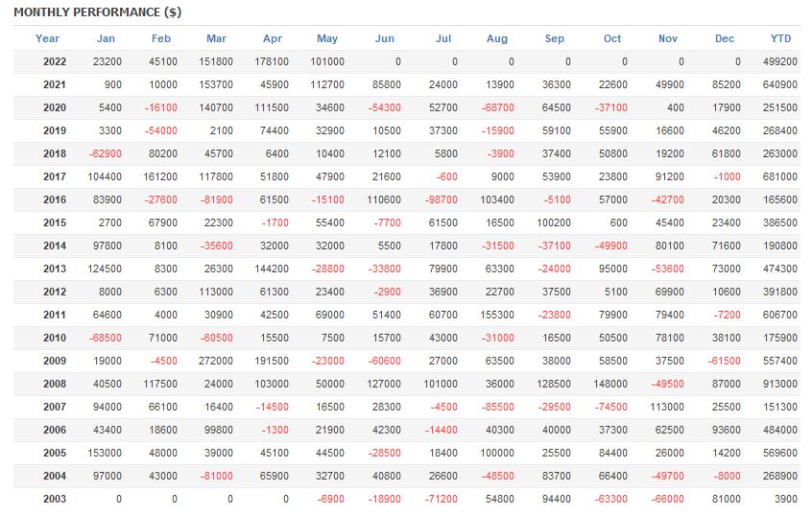812x515 pixels.
Task: Click the -68700 August 2020 cell
Action: coord(497,107)
